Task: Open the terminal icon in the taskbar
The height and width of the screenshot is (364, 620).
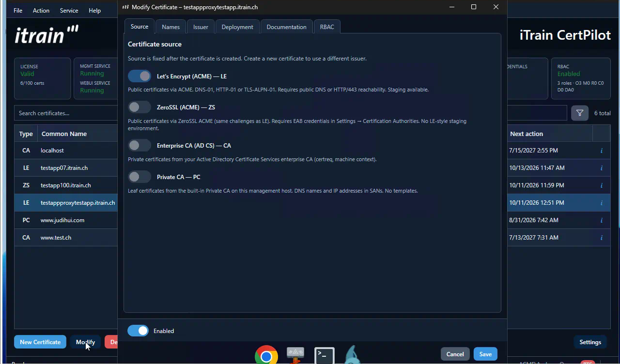Action: (324, 356)
